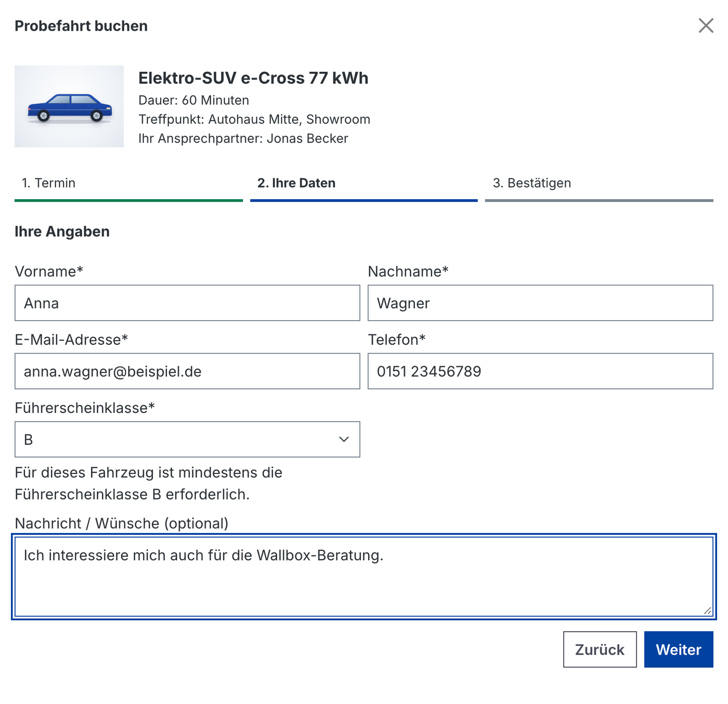Click the Vorname field containing Anna
This screenshot has height=704, width=728.
pyautogui.click(x=187, y=303)
